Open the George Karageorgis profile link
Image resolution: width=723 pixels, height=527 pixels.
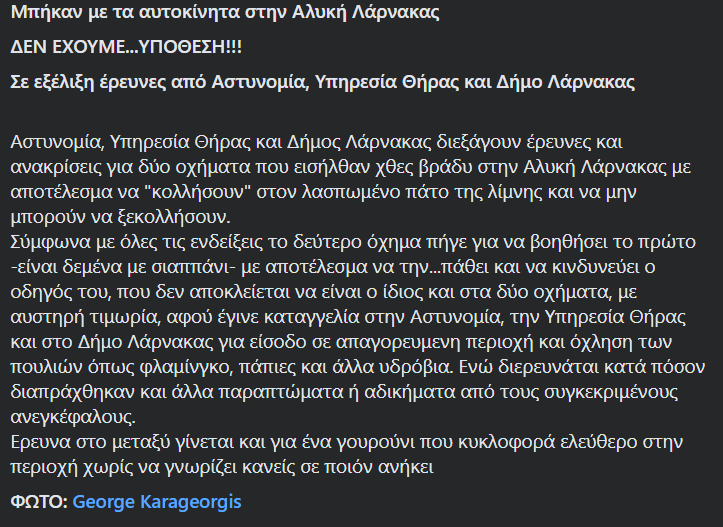coord(157,502)
